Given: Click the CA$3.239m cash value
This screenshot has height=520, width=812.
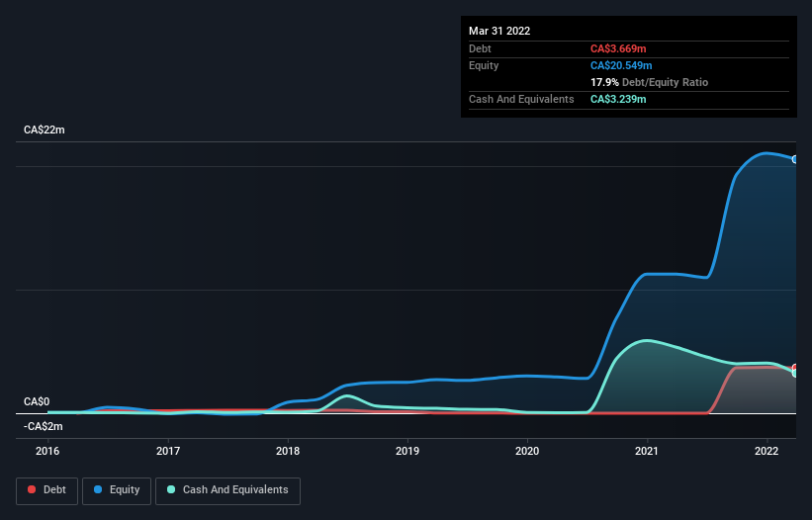Looking at the screenshot, I should tap(618, 99).
